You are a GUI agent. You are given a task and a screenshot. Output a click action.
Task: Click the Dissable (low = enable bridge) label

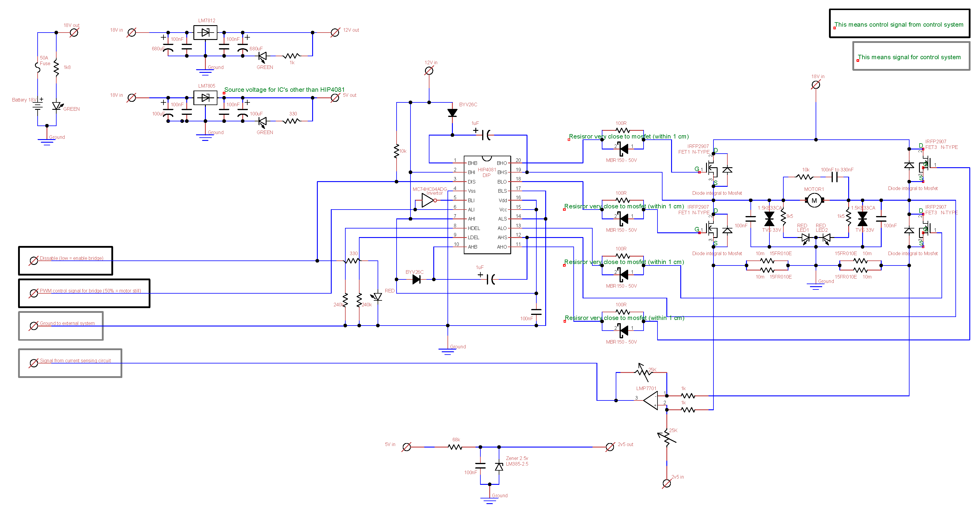pyautogui.click(x=71, y=258)
